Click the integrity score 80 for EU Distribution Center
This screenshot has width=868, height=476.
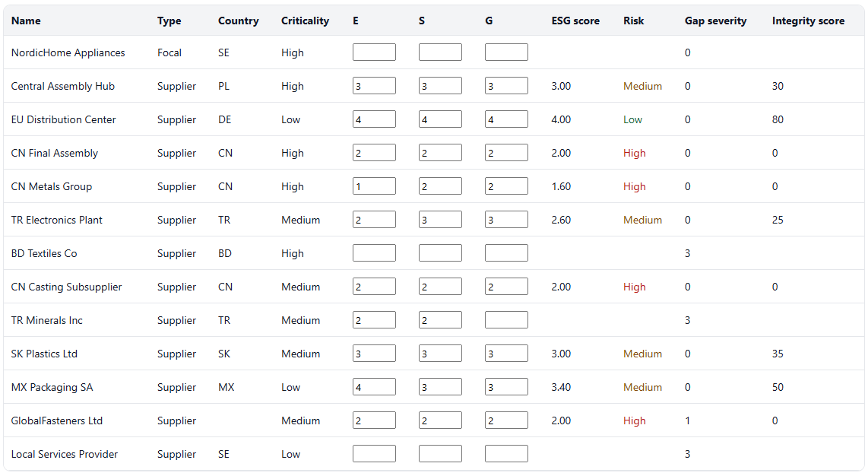pos(778,119)
